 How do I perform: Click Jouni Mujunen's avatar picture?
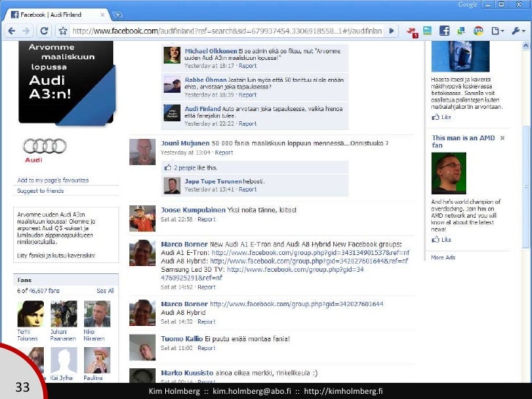142,152
